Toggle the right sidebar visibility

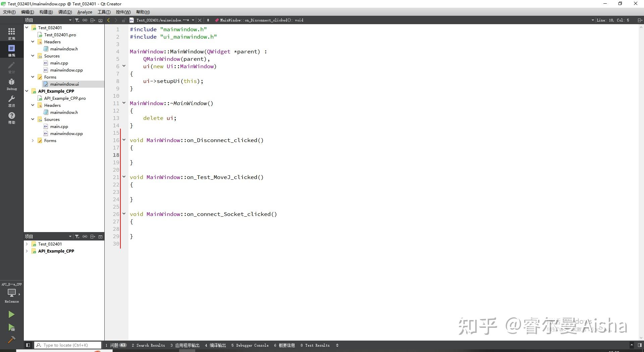640,345
